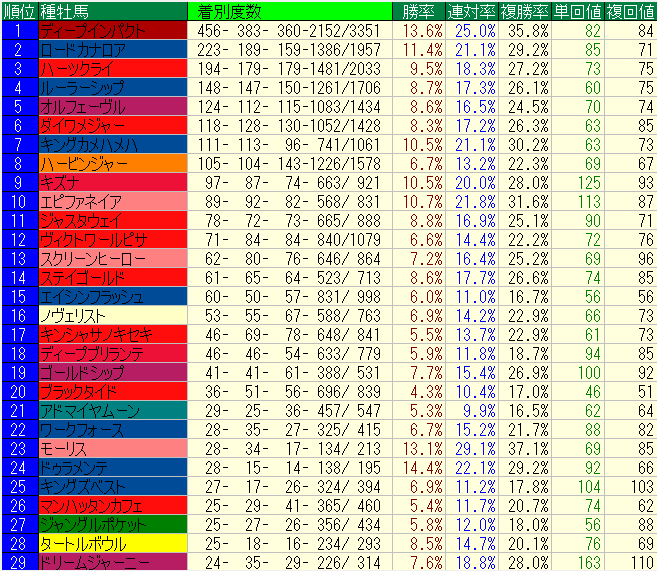Select sire name ドリームジャーニー
657x572 pixels.
113,562
